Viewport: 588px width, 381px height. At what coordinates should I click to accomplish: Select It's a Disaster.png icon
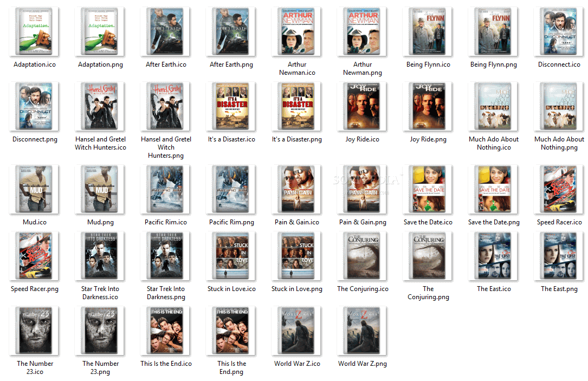tap(297, 107)
